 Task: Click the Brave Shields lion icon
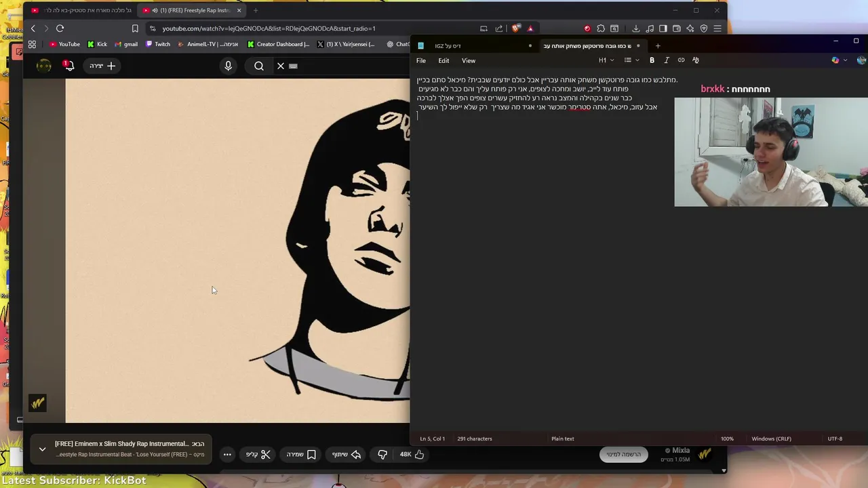click(x=516, y=28)
